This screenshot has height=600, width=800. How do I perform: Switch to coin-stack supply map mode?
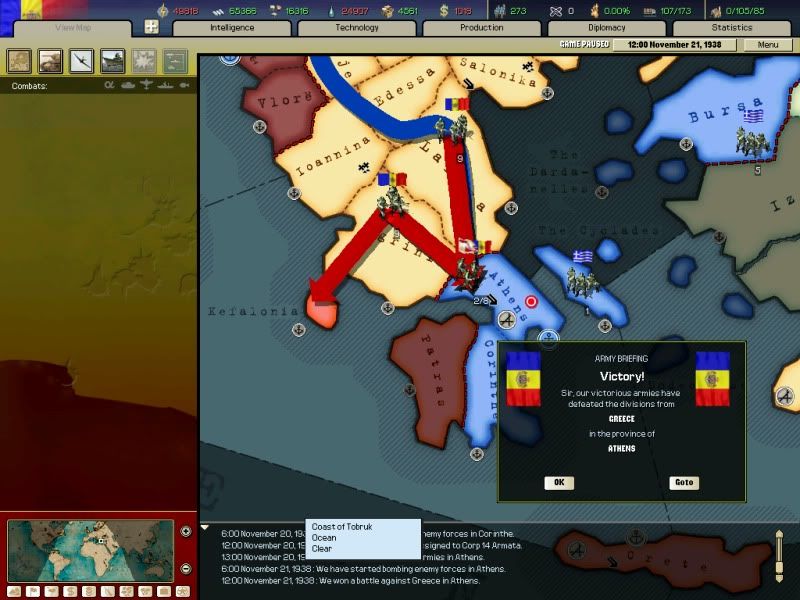tap(89, 591)
